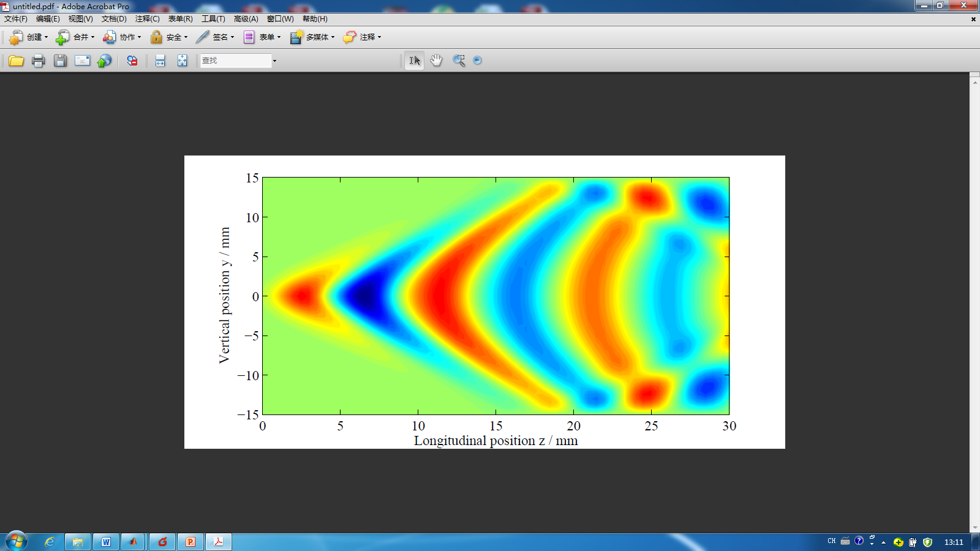
Task: Select the Hand tool
Action: point(436,61)
